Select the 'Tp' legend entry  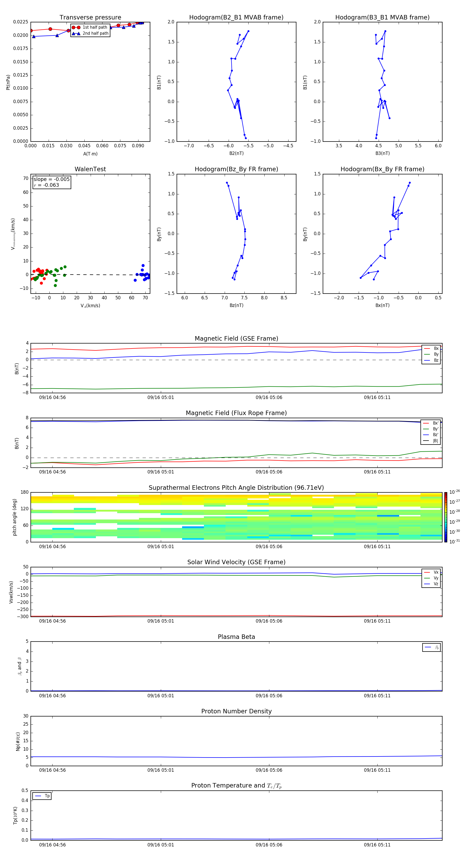42,796
